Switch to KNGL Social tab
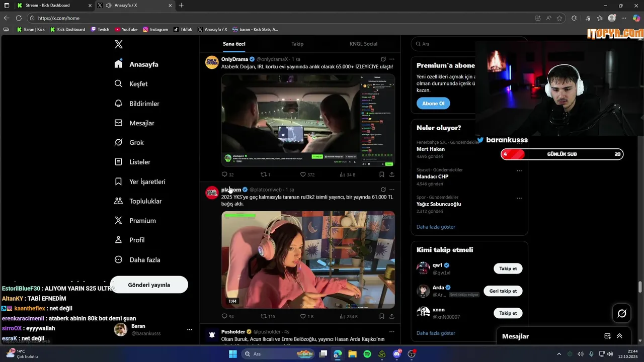Image resolution: width=644 pixels, height=362 pixels. [x=363, y=44]
